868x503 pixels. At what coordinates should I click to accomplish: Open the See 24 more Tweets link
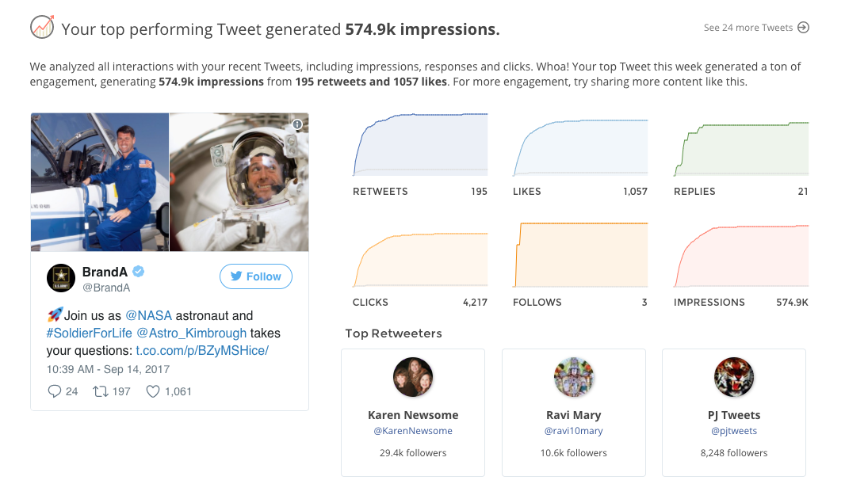coord(748,28)
